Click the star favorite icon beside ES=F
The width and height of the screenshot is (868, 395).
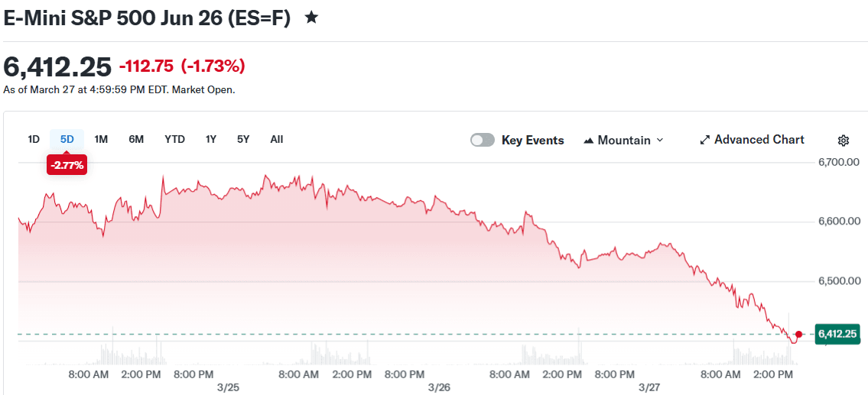[311, 18]
